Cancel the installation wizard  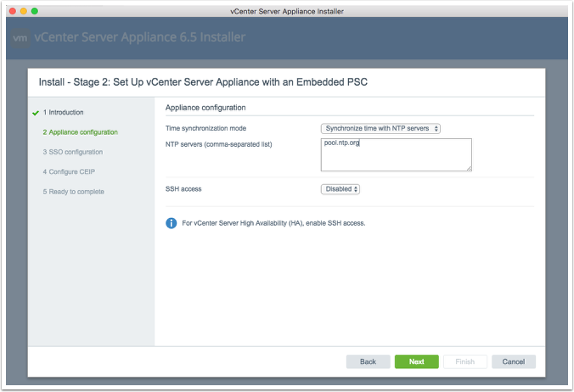[x=513, y=361]
